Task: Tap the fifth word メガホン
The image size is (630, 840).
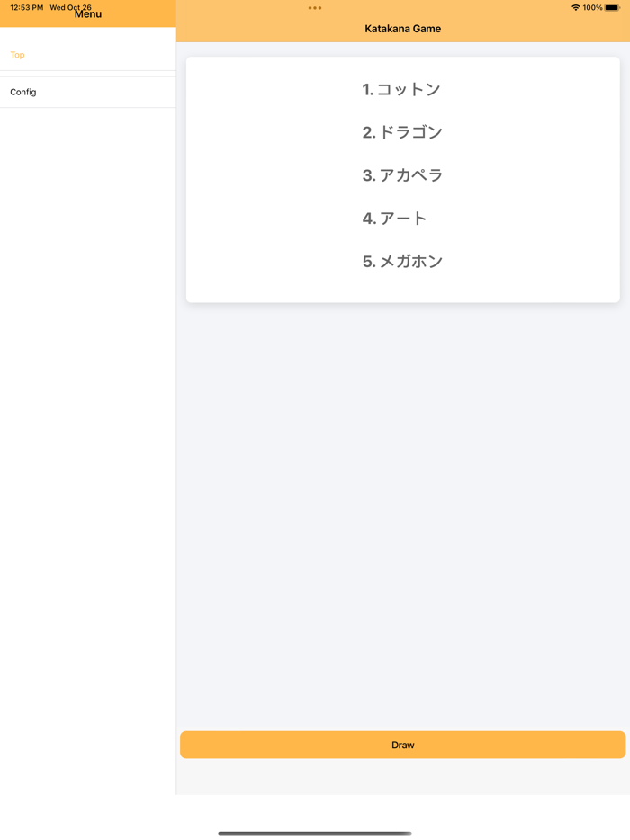Action: click(402, 261)
